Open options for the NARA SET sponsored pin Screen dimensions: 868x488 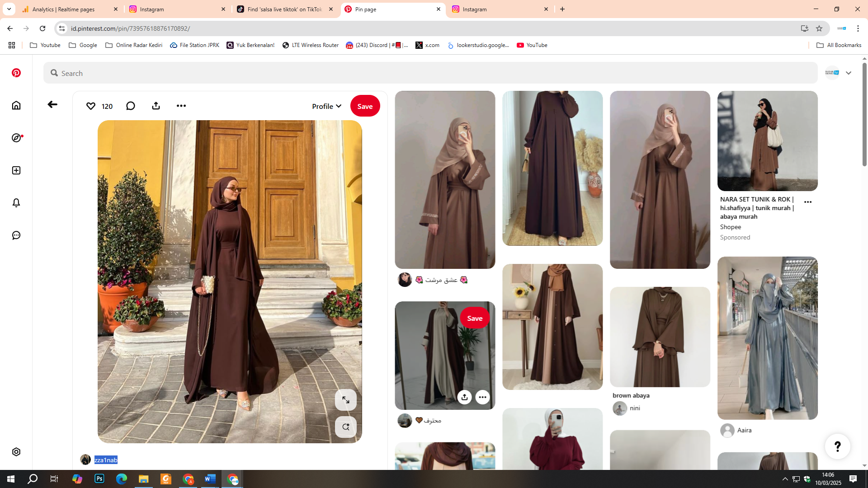click(808, 202)
